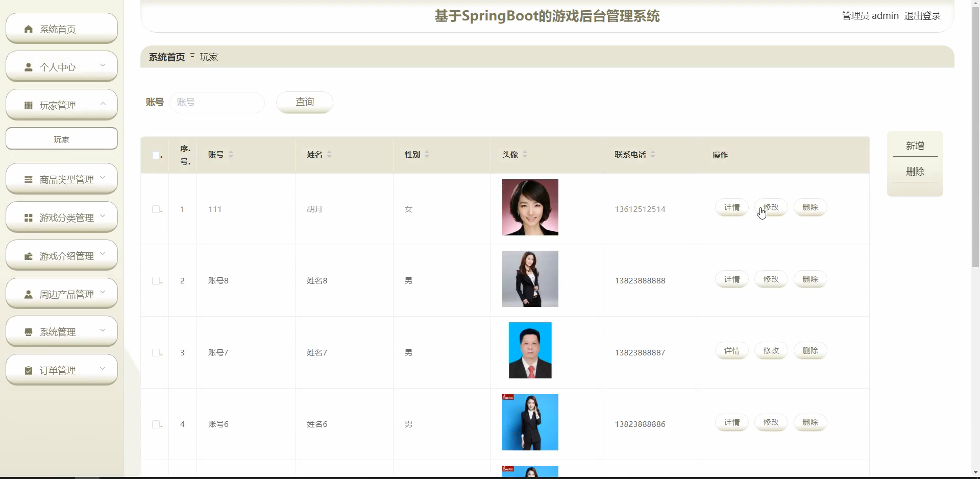Expand the 游戏介绍管理 chevron

coord(103,254)
